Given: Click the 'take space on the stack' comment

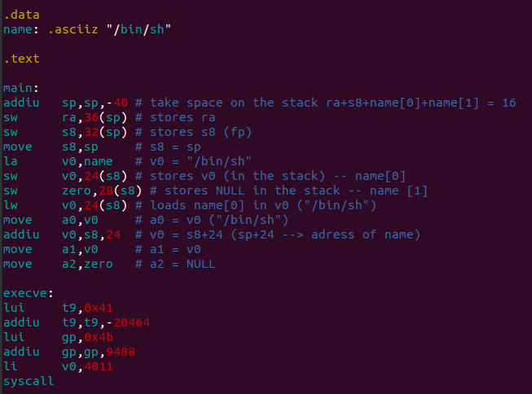Looking at the screenshot, I should (234, 103).
